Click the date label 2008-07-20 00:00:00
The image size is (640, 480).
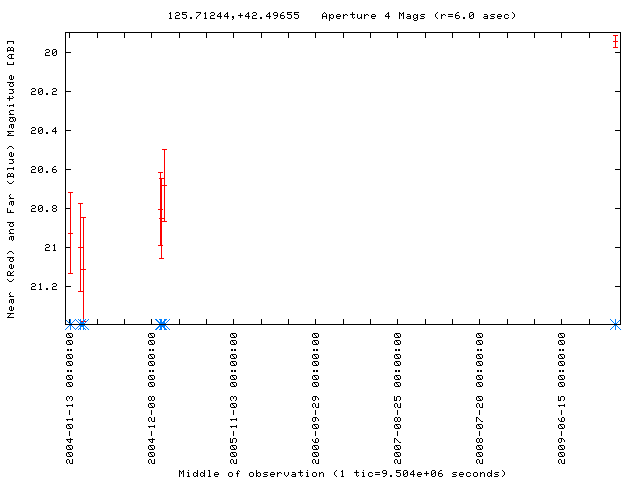(480, 399)
